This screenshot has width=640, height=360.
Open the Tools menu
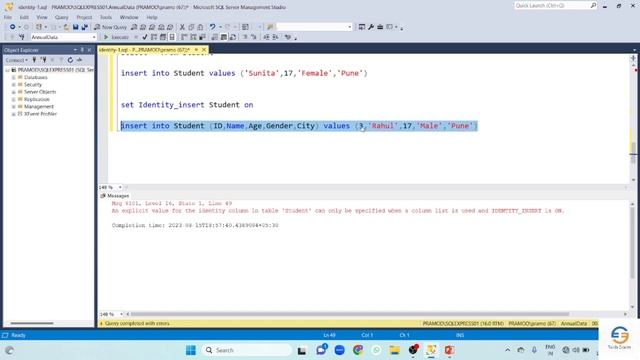(x=106, y=17)
